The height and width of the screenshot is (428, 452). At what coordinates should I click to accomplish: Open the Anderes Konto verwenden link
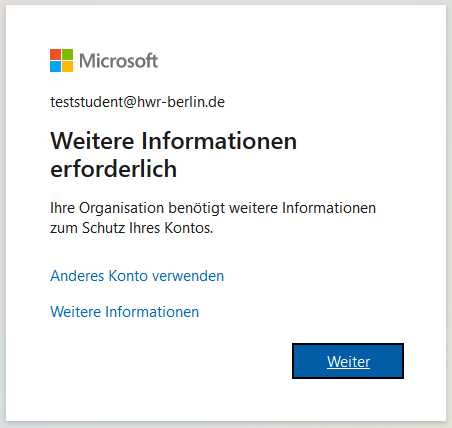click(x=137, y=276)
